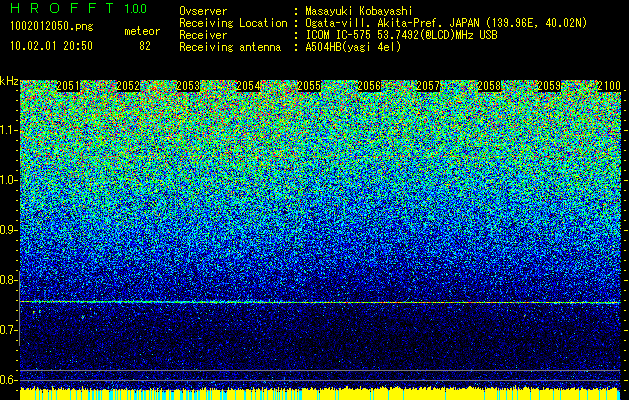Click the Ovserver field label
The height and width of the screenshot is (400, 629).
[x=203, y=11]
